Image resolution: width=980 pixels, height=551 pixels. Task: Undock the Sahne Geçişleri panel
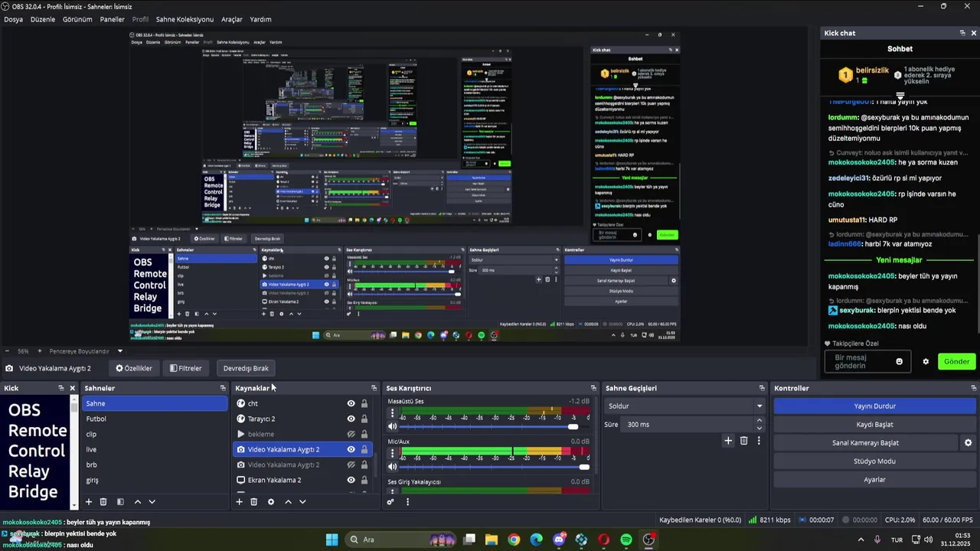[x=762, y=388]
